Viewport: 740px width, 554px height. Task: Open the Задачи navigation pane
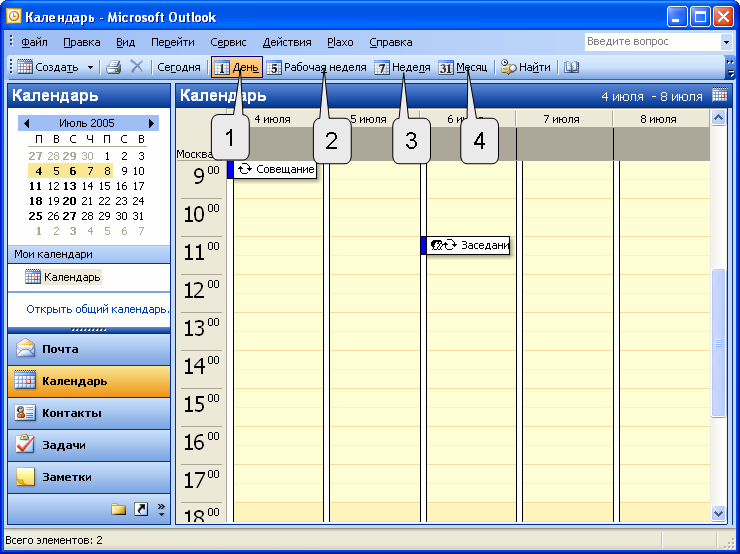[x=89, y=445]
